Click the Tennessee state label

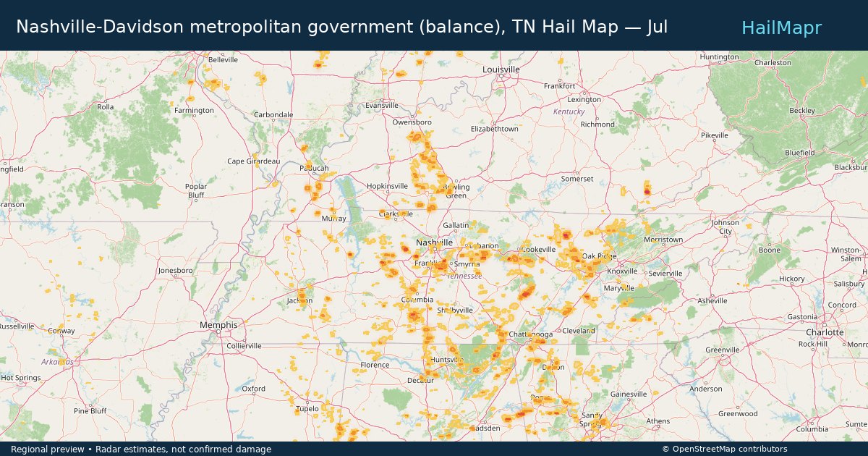click(464, 276)
